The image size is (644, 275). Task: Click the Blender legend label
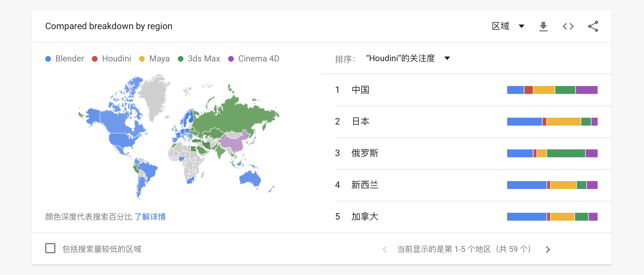[x=70, y=59]
